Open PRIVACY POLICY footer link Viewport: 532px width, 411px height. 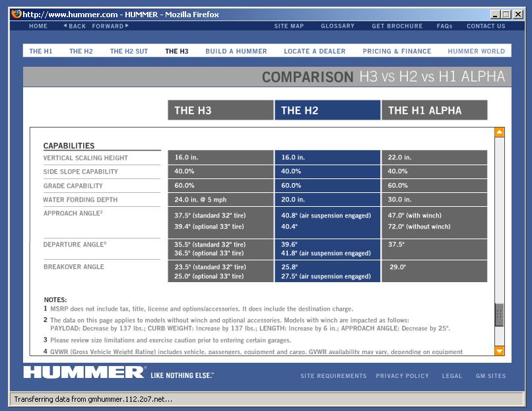click(x=403, y=376)
